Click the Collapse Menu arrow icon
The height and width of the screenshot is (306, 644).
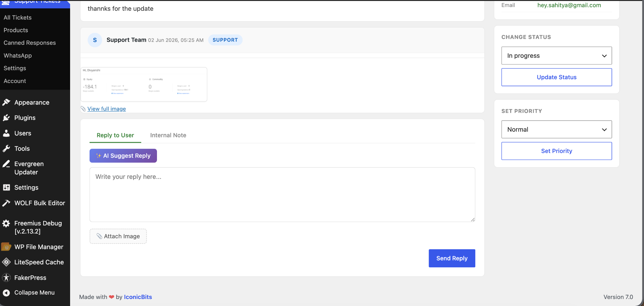click(6, 293)
